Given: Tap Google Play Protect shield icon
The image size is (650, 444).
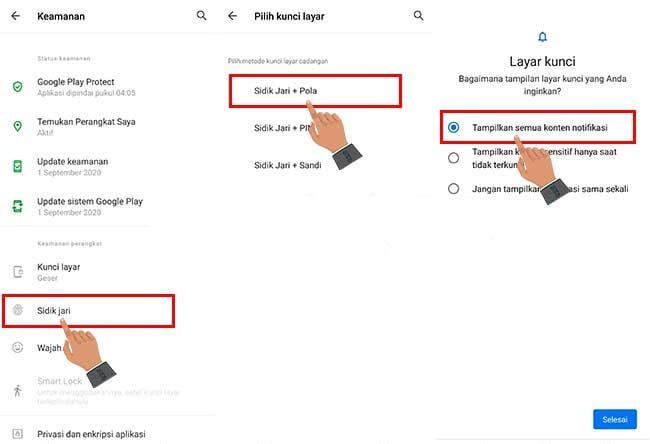Looking at the screenshot, I should click(17, 87).
